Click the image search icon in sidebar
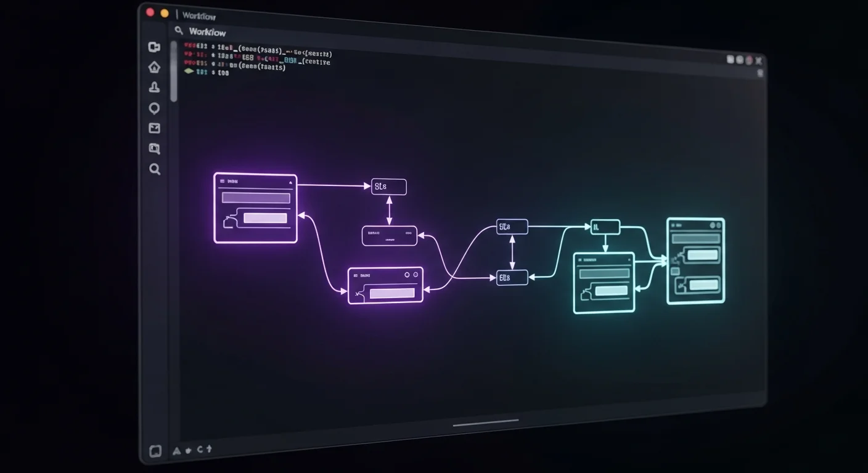868x473 pixels. pyautogui.click(x=154, y=148)
